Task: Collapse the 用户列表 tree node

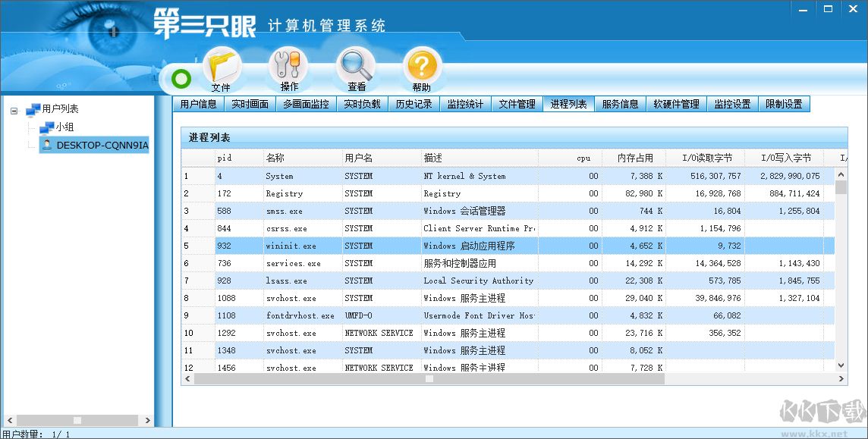Action: pos(14,110)
